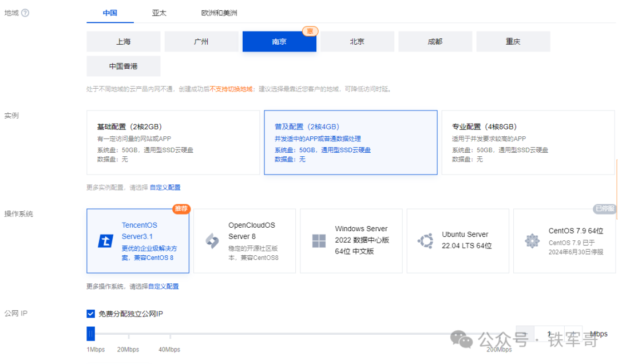Click the bandwidth slider handle

click(90, 334)
